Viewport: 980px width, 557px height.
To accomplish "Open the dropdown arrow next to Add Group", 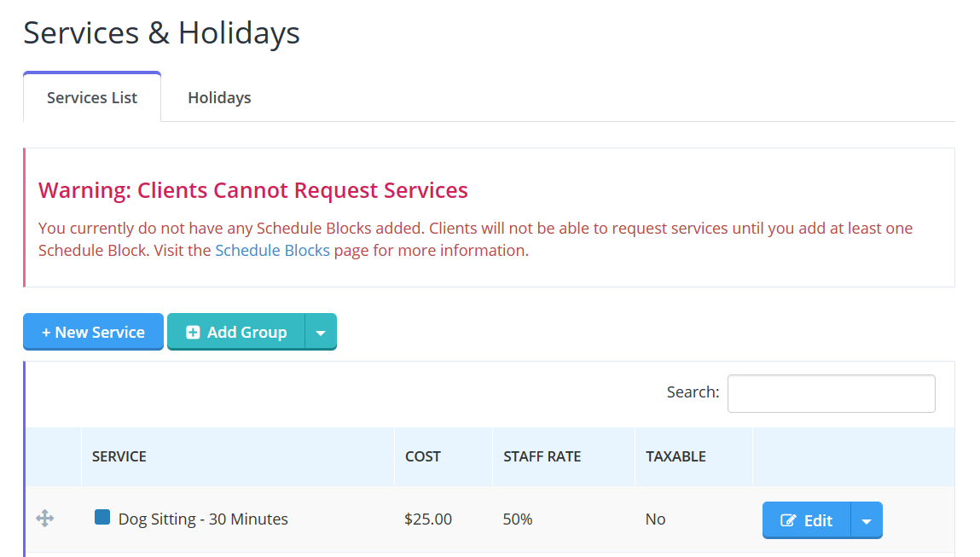I will 321,332.
